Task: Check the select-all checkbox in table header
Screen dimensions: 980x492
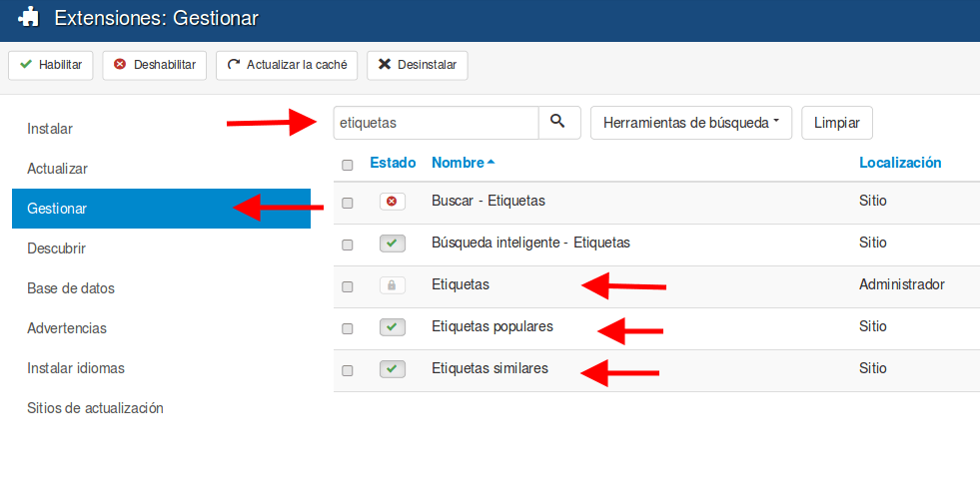Action: tap(348, 165)
